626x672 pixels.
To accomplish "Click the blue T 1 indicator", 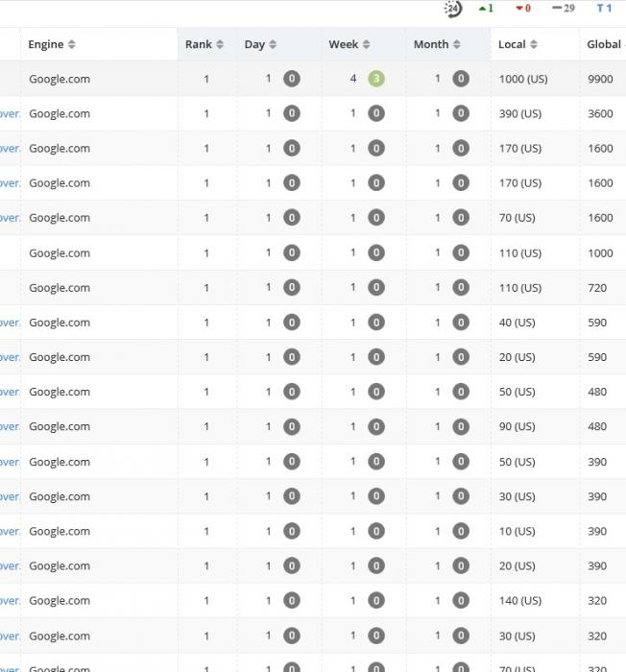I will pos(604,8).
